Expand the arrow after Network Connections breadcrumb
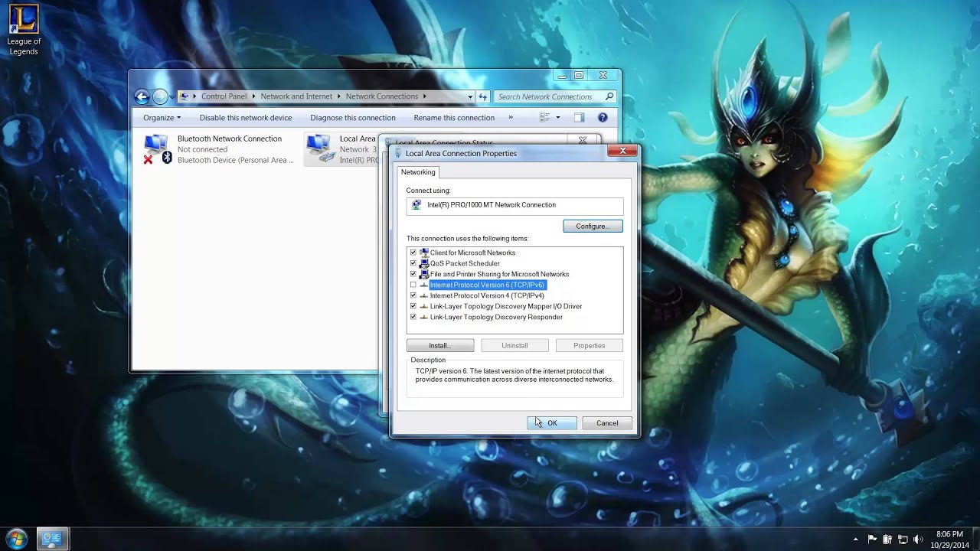 tap(424, 96)
